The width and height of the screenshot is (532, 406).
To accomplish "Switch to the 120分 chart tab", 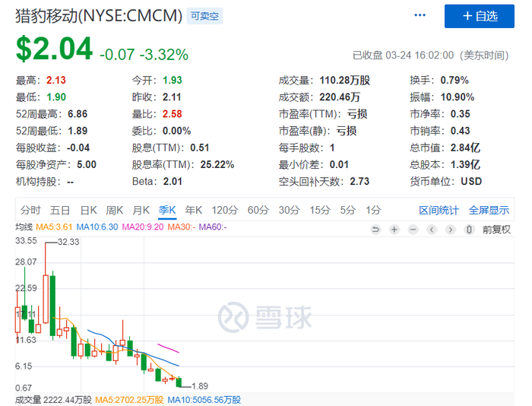I will pyautogui.click(x=225, y=210).
